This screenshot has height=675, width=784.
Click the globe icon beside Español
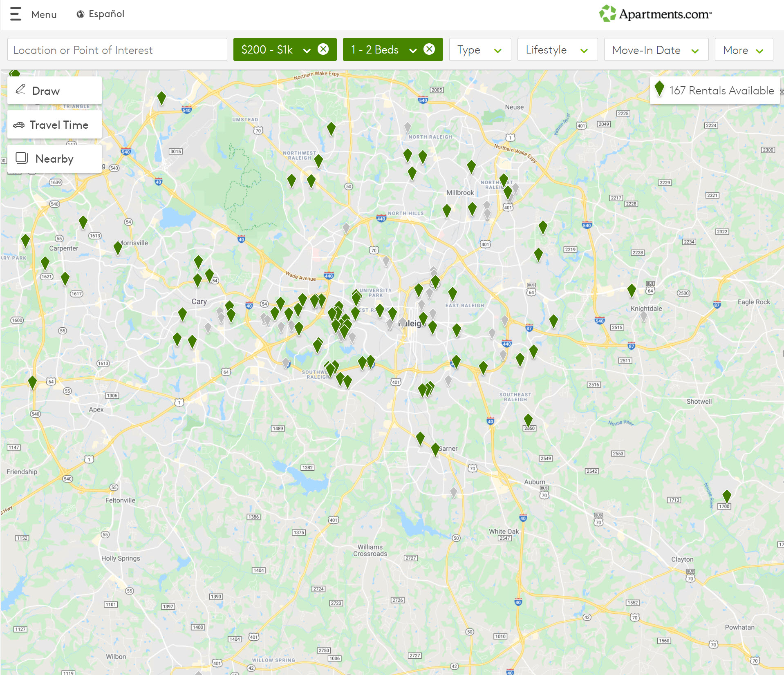[81, 14]
